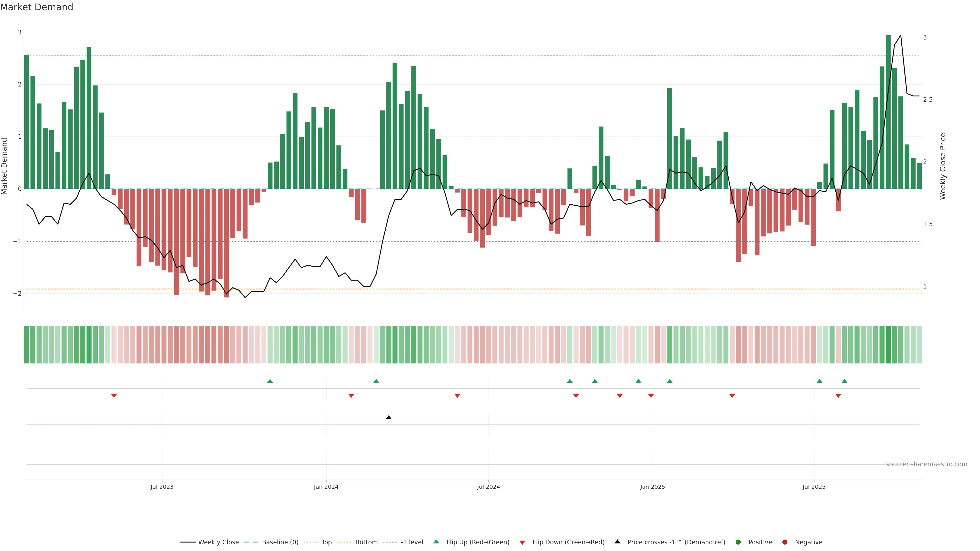
Task: Toggle Positive legend green dot
Action: point(738,542)
